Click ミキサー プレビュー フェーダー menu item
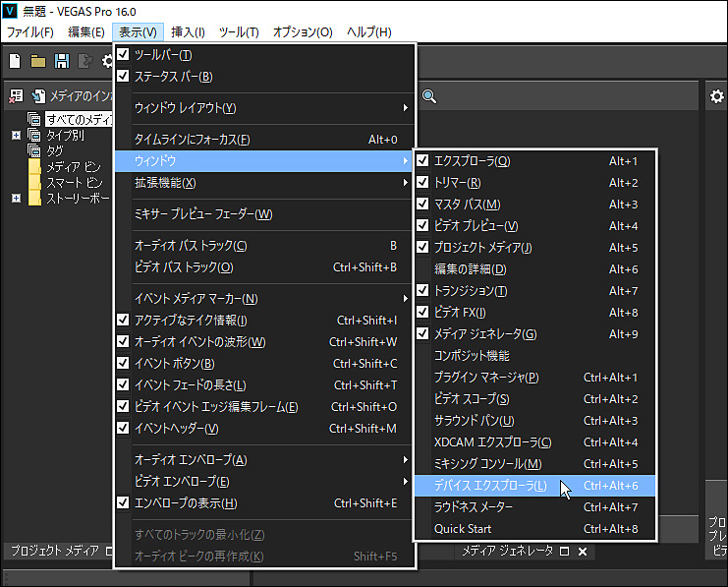Viewport: 728px width, 587px height. [263, 214]
